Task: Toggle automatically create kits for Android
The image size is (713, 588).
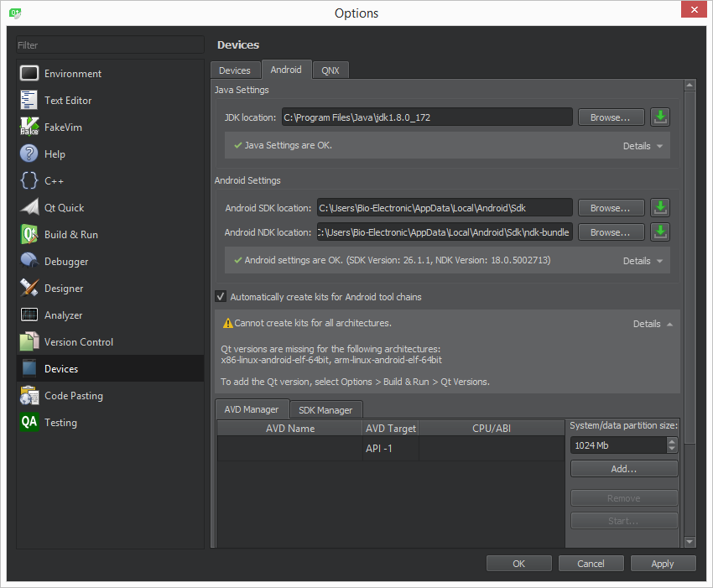Action: [221, 297]
